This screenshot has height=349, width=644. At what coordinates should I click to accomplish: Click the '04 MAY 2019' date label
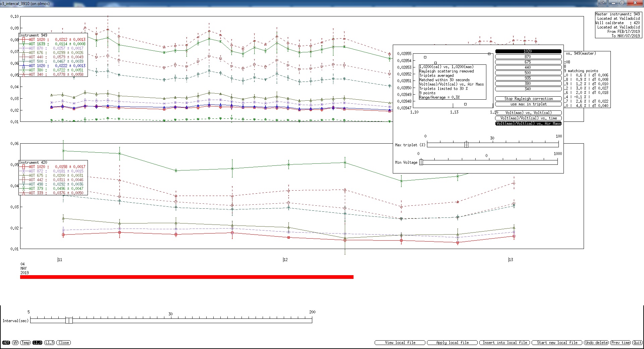pyautogui.click(x=24, y=268)
